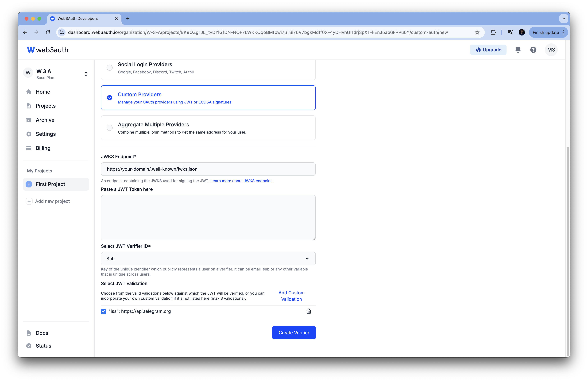588x381 pixels.
Task: Open the browser extensions puzzle icon
Action: click(493, 32)
